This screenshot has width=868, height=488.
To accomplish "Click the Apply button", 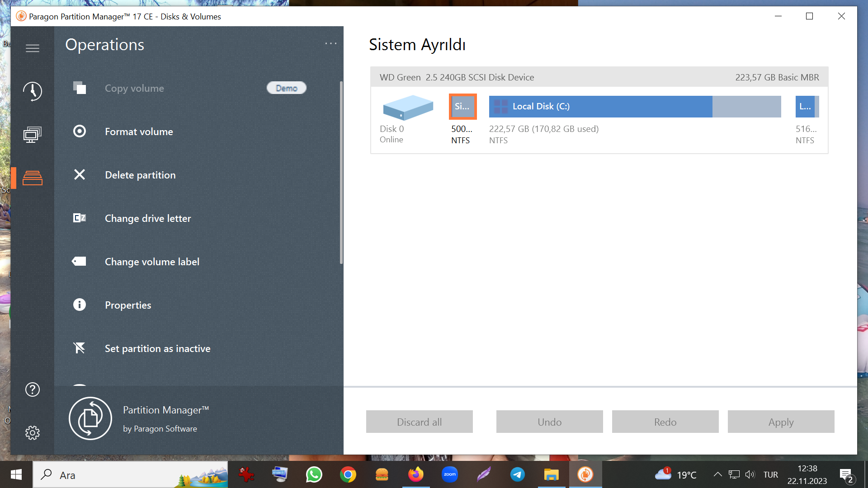I will point(781,422).
